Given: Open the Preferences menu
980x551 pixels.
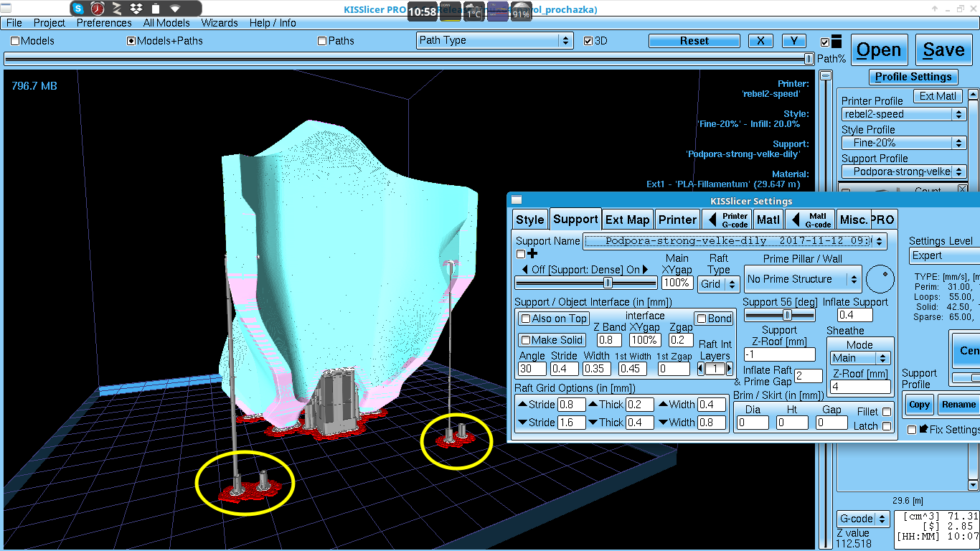Looking at the screenshot, I should click(x=104, y=23).
